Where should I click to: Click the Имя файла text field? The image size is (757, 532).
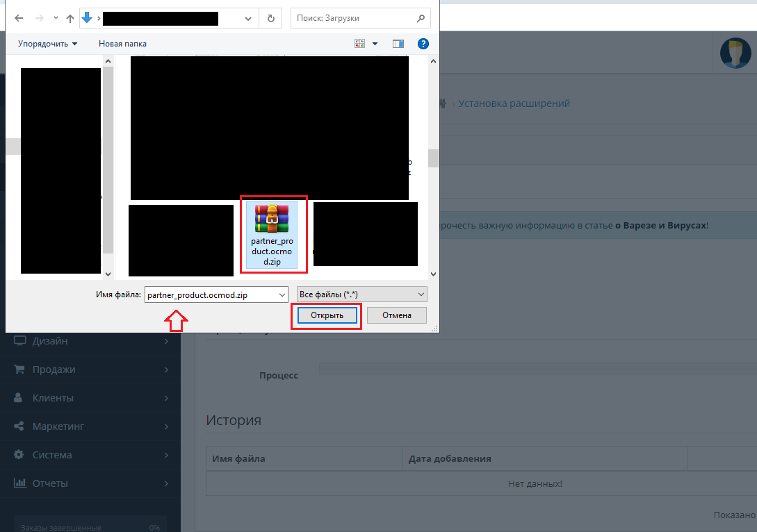(210, 294)
